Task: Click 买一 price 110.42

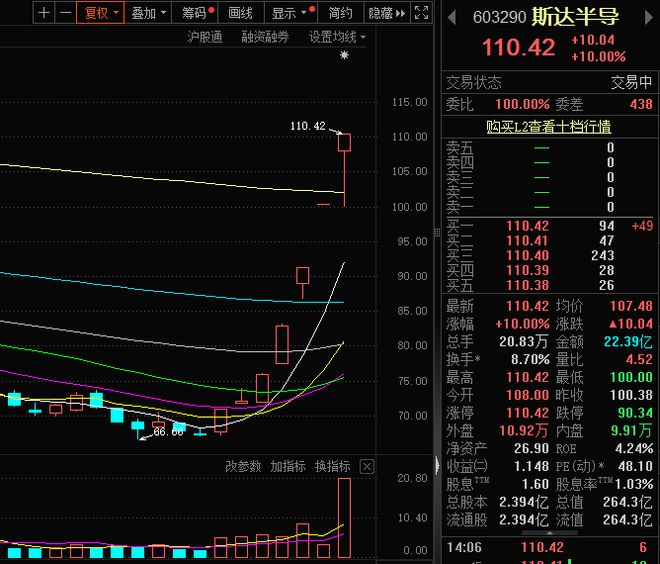Action: [x=527, y=226]
